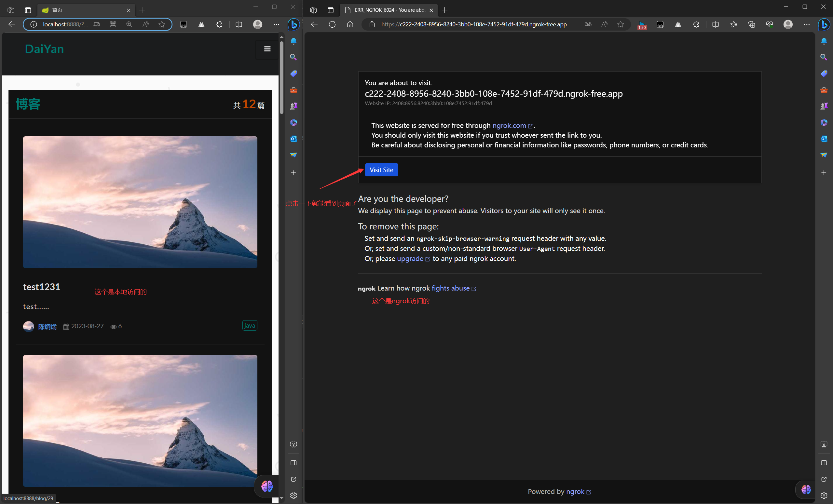This screenshot has height=504, width=833.
Task: Open Settings and more menu in right browser
Action: coord(807,24)
